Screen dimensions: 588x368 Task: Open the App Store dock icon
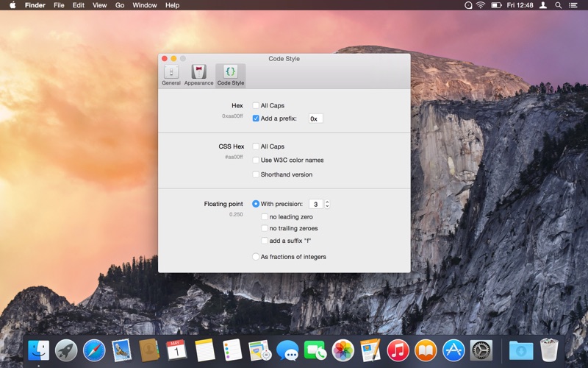(453, 350)
